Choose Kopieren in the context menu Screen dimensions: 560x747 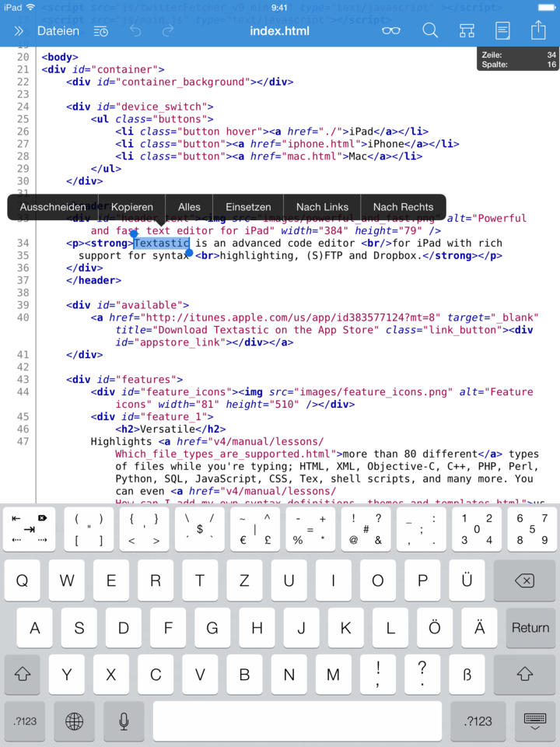click(132, 207)
